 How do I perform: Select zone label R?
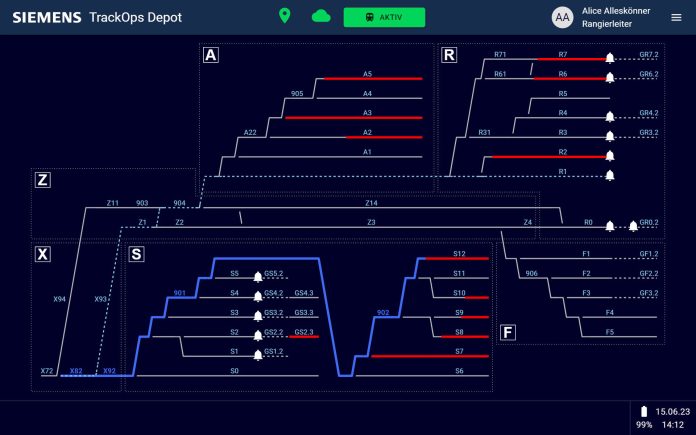[x=449, y=55]
